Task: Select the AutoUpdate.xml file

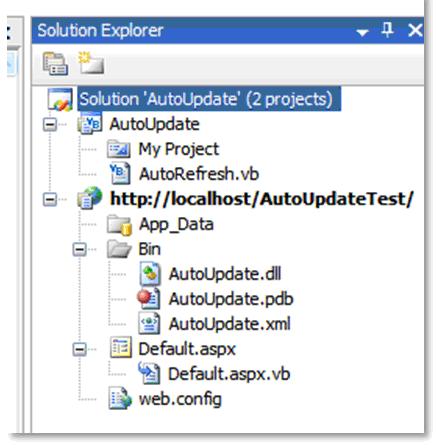Action: 230,324
